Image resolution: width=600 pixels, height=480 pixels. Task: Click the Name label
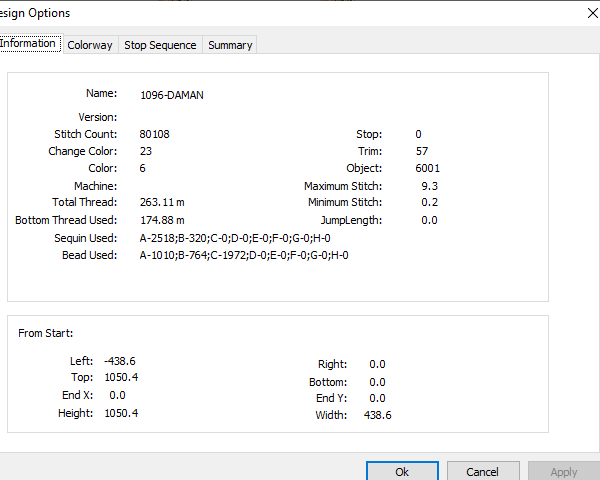click(x=101, y=93)
